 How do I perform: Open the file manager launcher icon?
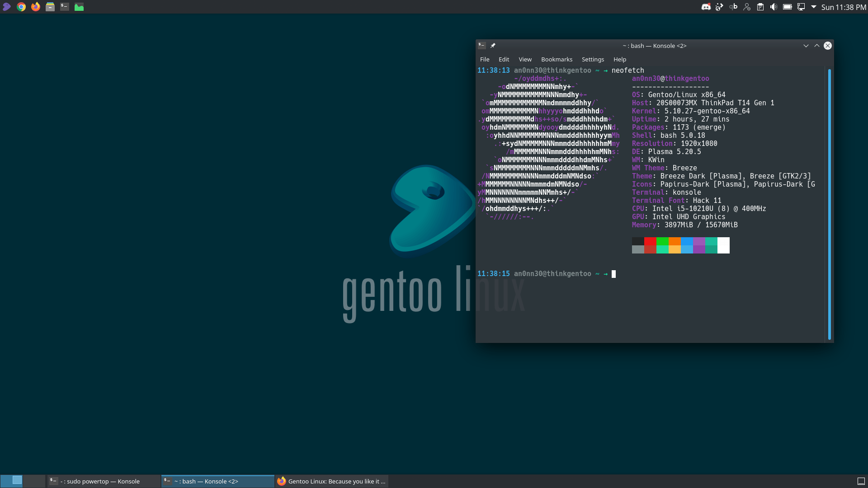point(50,7)
